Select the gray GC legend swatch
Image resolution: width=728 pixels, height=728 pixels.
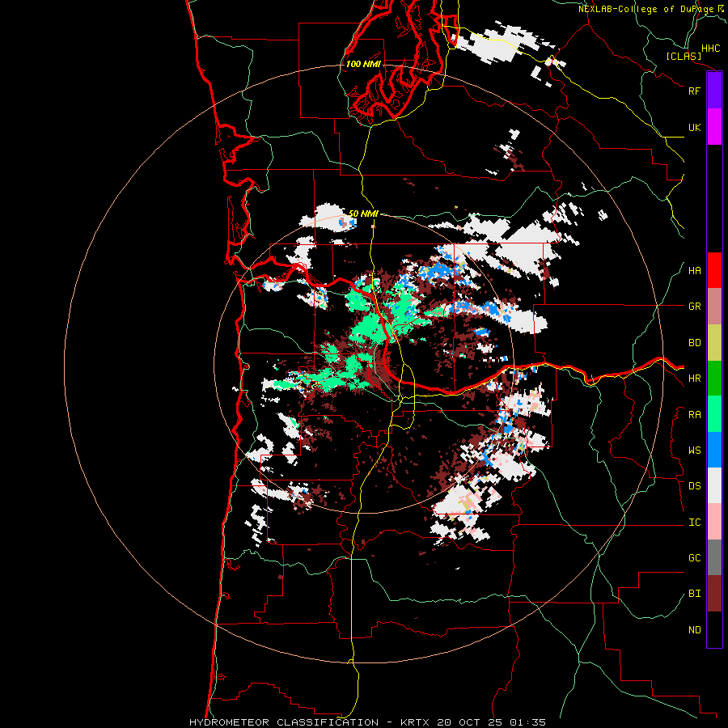tap(714, 557)
